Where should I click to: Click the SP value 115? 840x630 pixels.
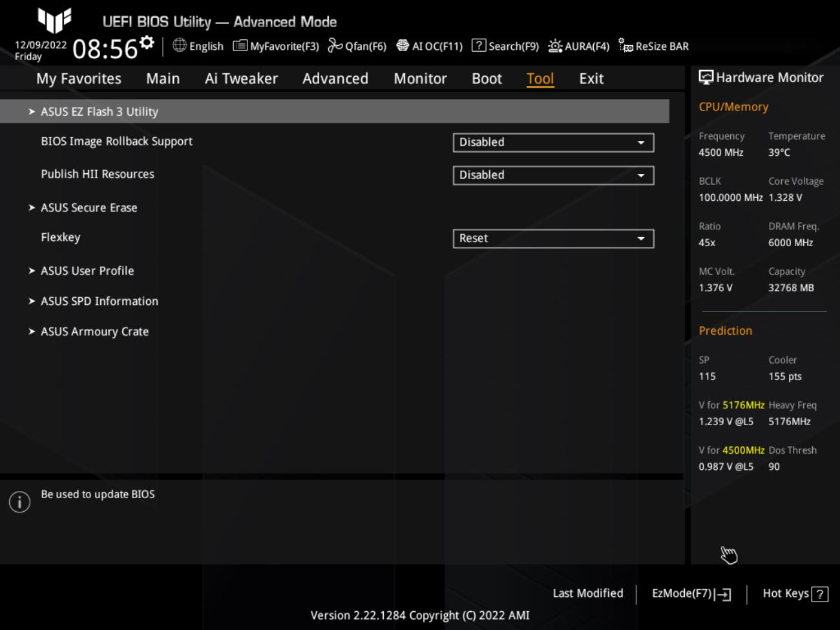(707, 377)
